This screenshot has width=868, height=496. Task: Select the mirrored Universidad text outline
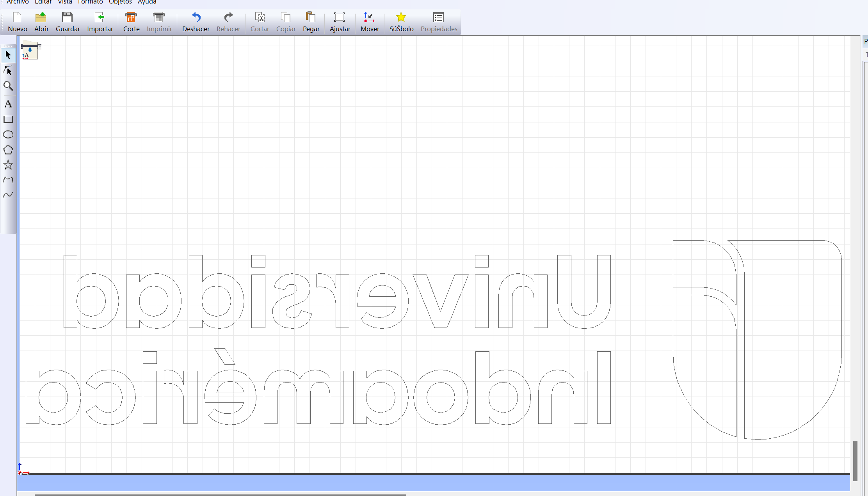(337, 292)
